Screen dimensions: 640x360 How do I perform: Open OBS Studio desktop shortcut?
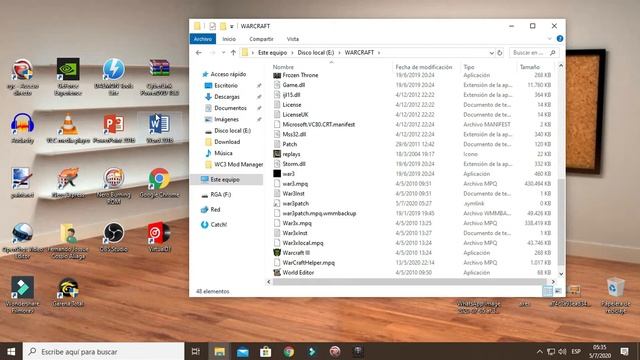113,237
